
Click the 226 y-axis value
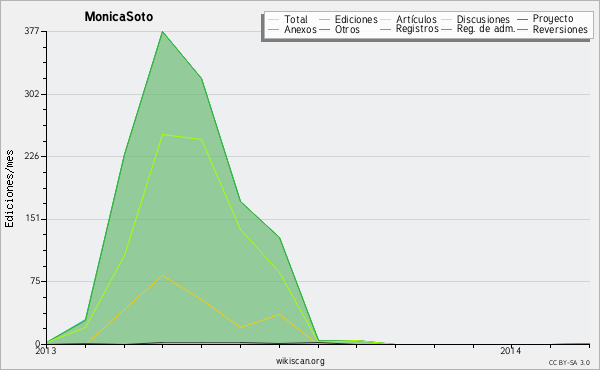[32, 156]
